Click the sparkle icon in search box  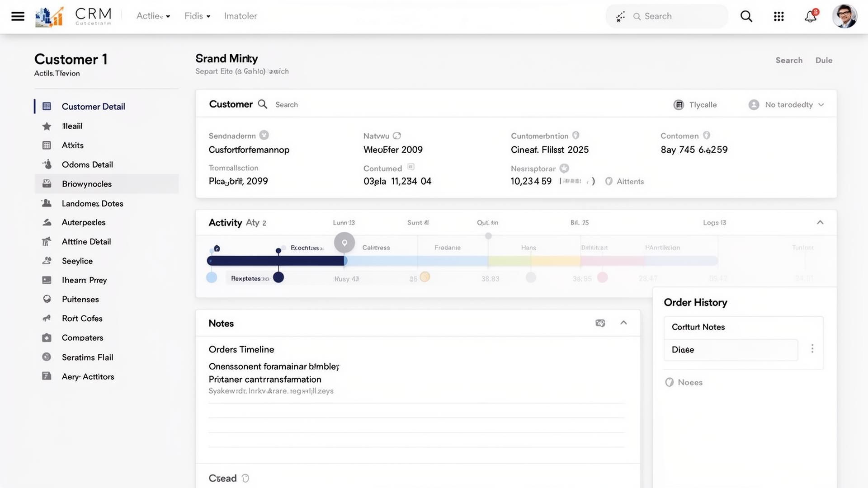[620, 17]
